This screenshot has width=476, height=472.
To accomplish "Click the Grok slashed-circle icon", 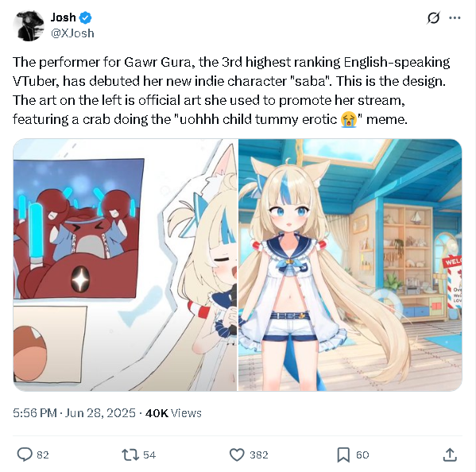I will coord(433,18).
